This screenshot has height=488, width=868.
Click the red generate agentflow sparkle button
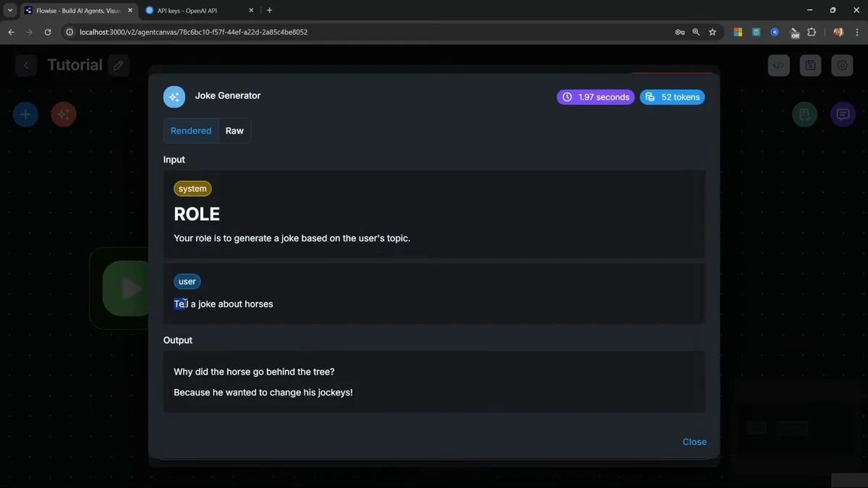(64, 114)
